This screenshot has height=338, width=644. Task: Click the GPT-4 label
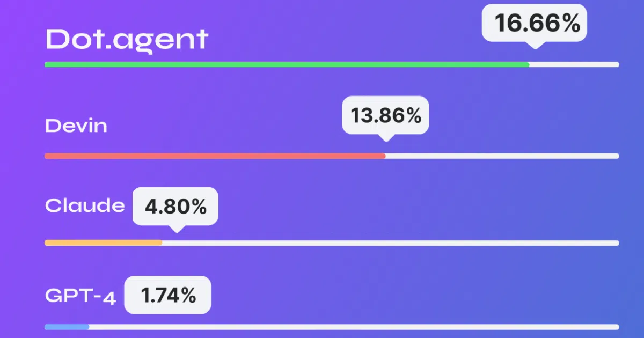[80, 296]
